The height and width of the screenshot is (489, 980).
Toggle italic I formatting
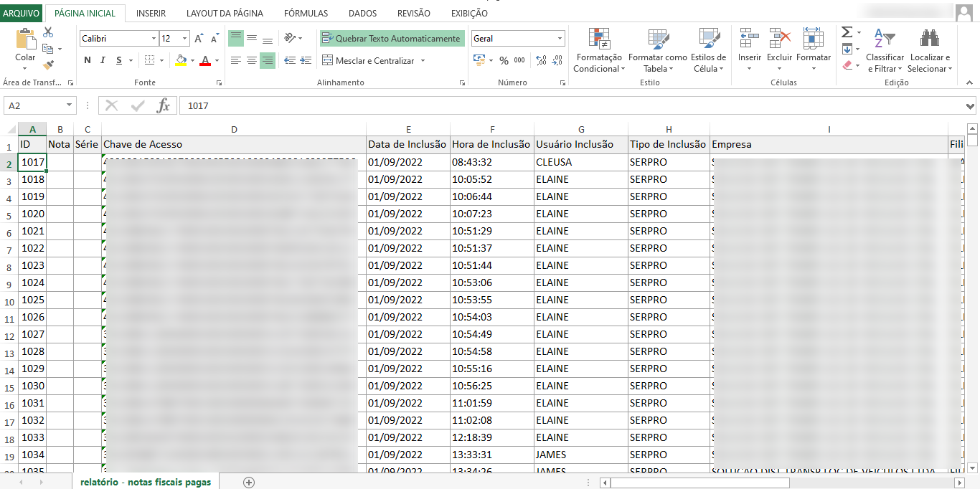point(103,60)
